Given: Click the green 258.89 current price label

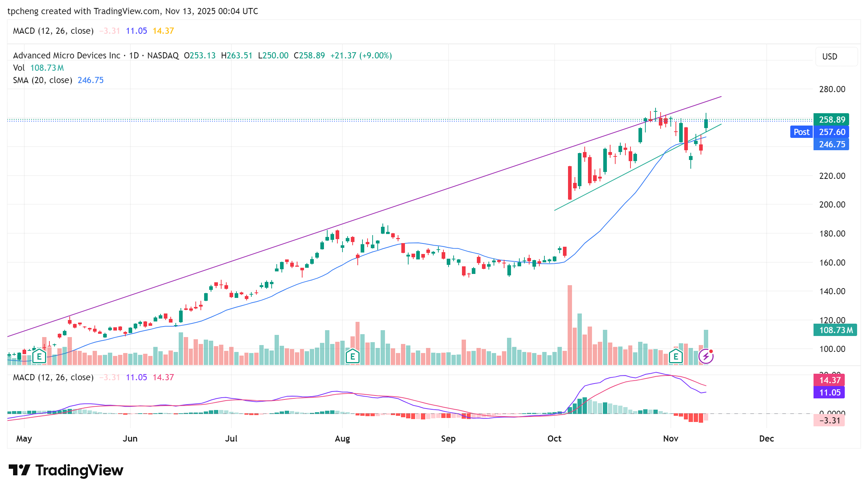Looking at the screenshot, I should point(831,119).
